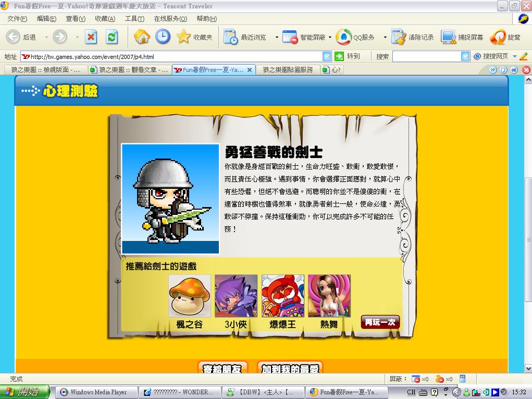Screen dimensions: 532x399
Task: Go to the Home page icon
Action: pos(142,37)
